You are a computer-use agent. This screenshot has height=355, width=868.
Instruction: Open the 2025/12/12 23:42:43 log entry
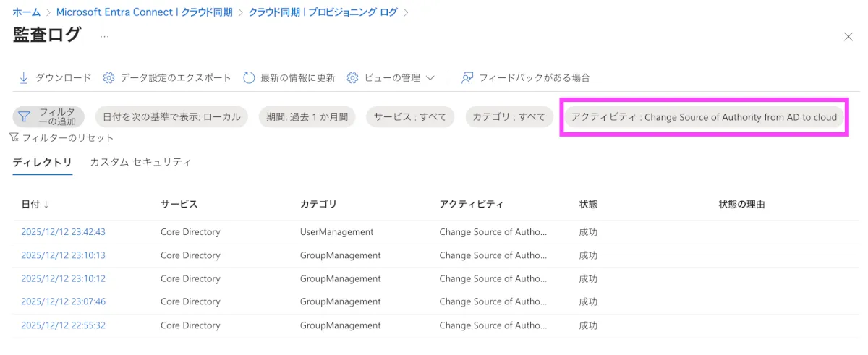[64, 232]
